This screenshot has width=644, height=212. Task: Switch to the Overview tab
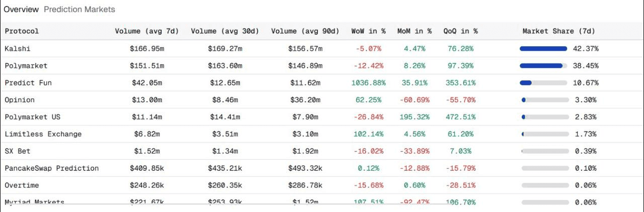click(21, 9)
